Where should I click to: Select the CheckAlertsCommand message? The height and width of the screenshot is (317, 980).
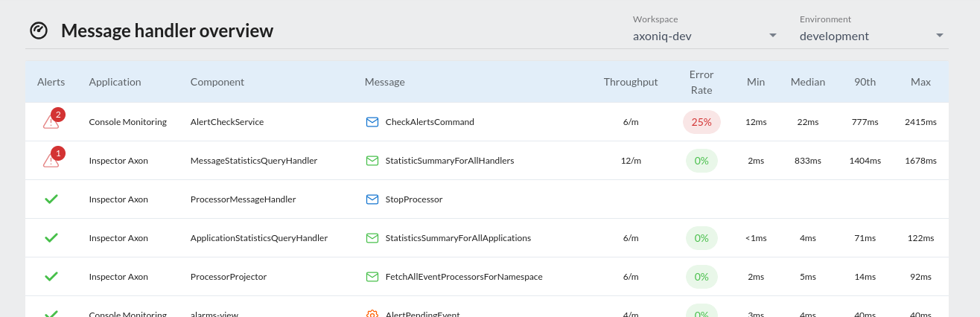(430, 122)
